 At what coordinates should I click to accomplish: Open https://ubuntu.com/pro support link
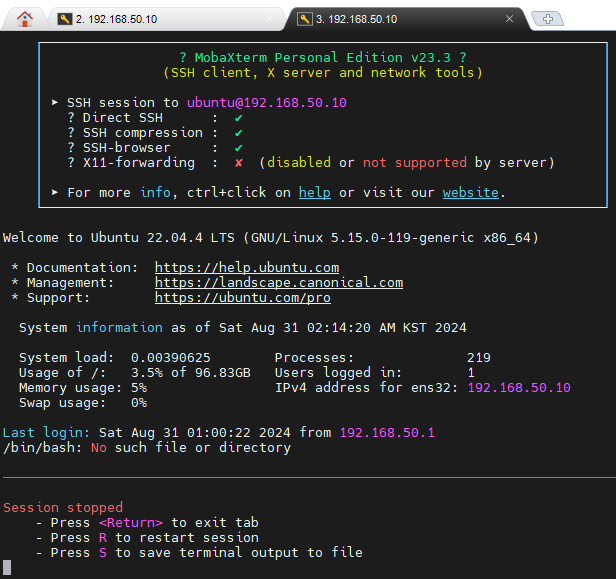pyautogui.click(x=243, y=298)
